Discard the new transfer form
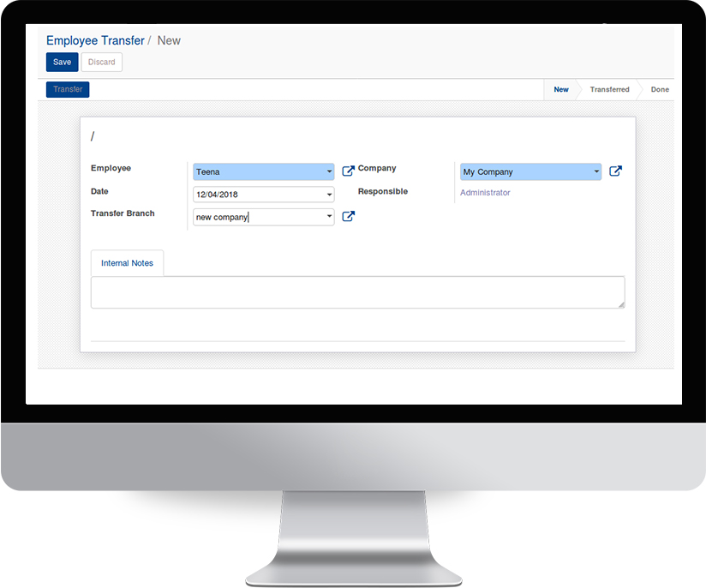Image resolution: width=706 pixels, height=588 pixels. coord(102,63)
